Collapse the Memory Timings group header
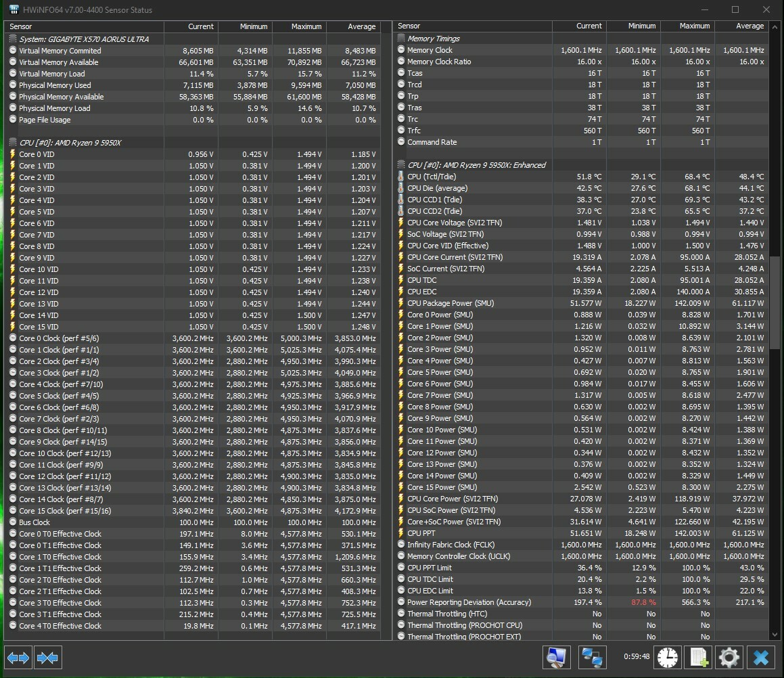The height and width of the screenshot is (678, 784). (x=401, y=39)
